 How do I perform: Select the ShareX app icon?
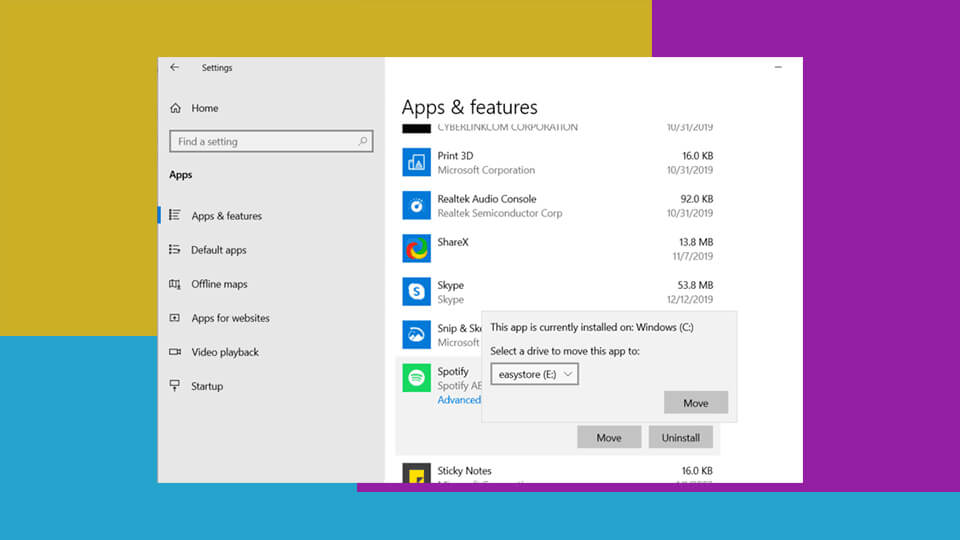coord(416,249)
